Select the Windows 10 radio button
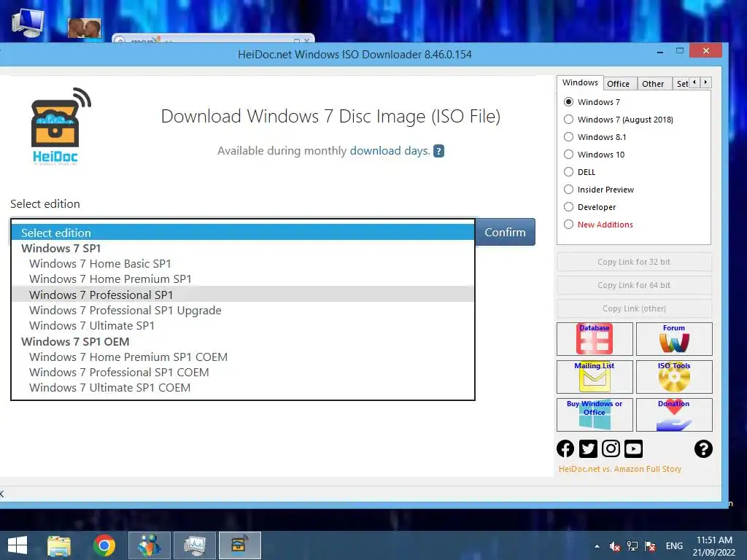The width and height of the screenshot is (747, 560). pyautogui.click(x=568, y=155)
